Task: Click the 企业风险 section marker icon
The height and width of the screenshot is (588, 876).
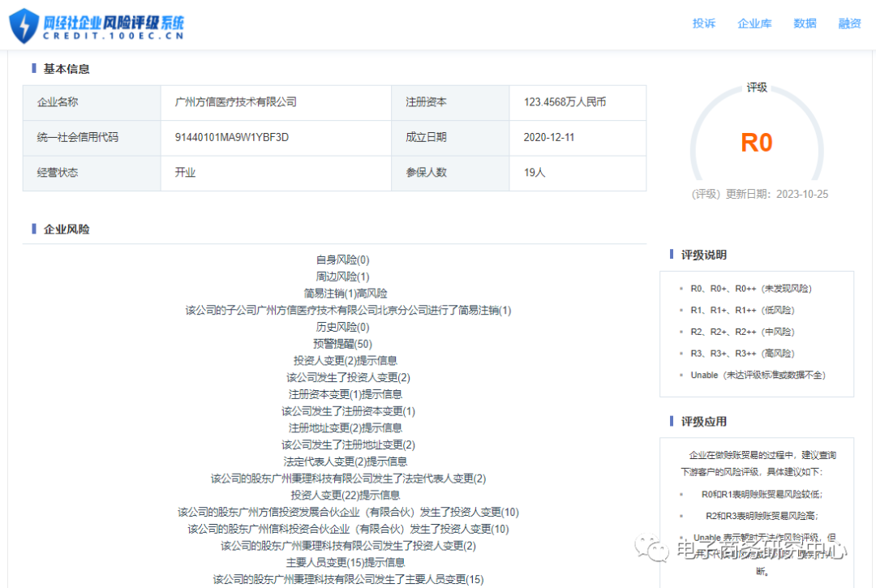Action: pos(33,230)
